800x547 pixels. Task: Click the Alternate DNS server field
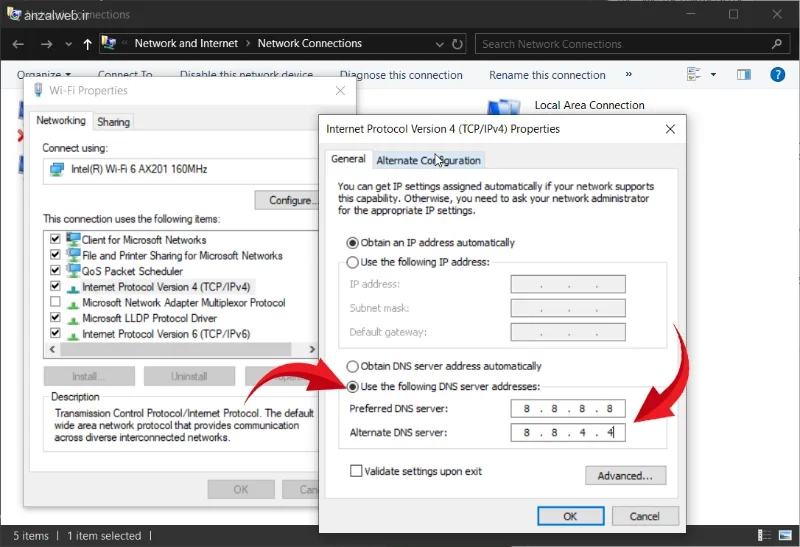point(568,433)
